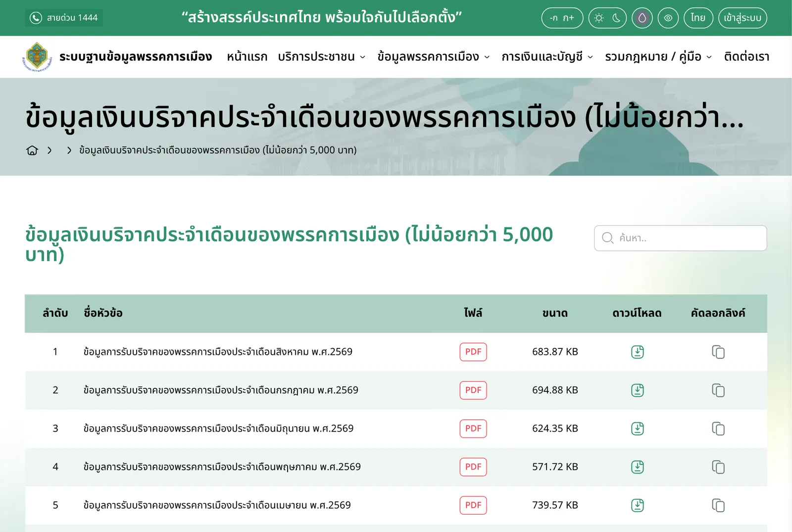
Task: Open the PDF badge for เมษายน row
Action: click(473, 505)
